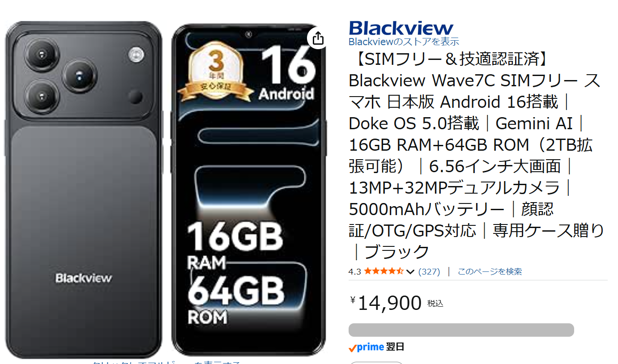
Task: Click the phone front screen image
Action: [249, 190]
